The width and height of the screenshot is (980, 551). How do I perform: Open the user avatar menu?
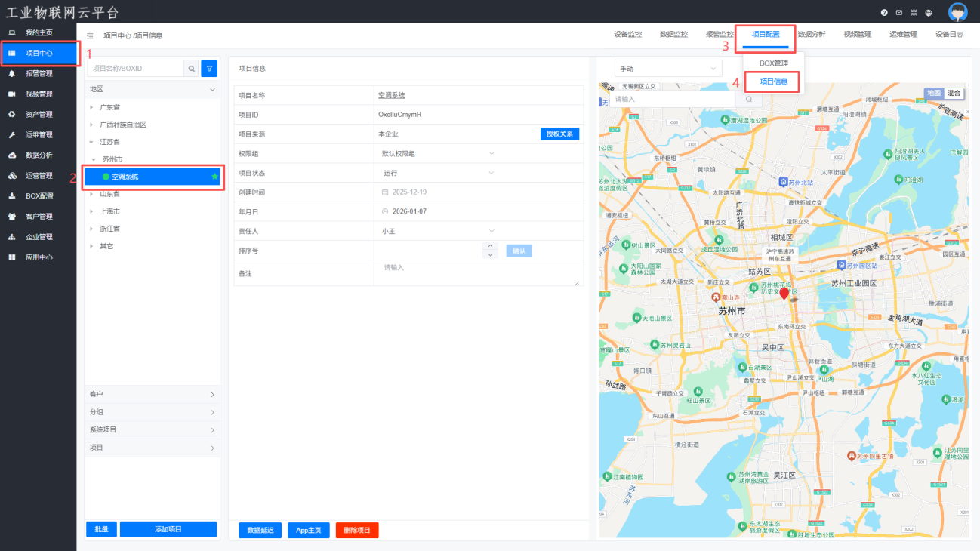pyautogui.click(x=957, y=12)
